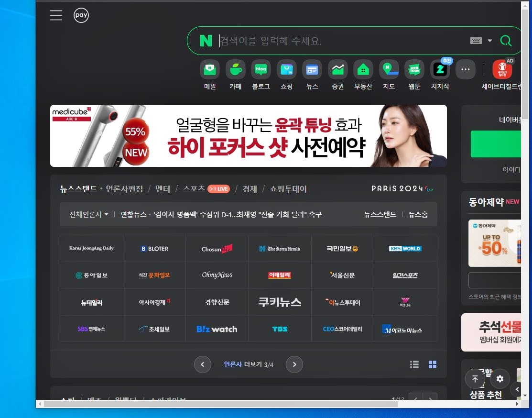
Task: Open 세이브더칠드런 ad shortcut
Action: tap(502, 75)
